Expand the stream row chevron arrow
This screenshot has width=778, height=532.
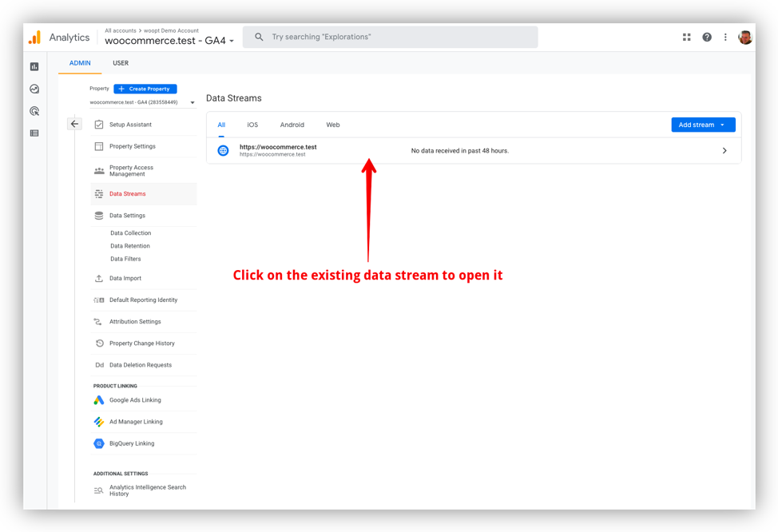click(x=724, y=150)
